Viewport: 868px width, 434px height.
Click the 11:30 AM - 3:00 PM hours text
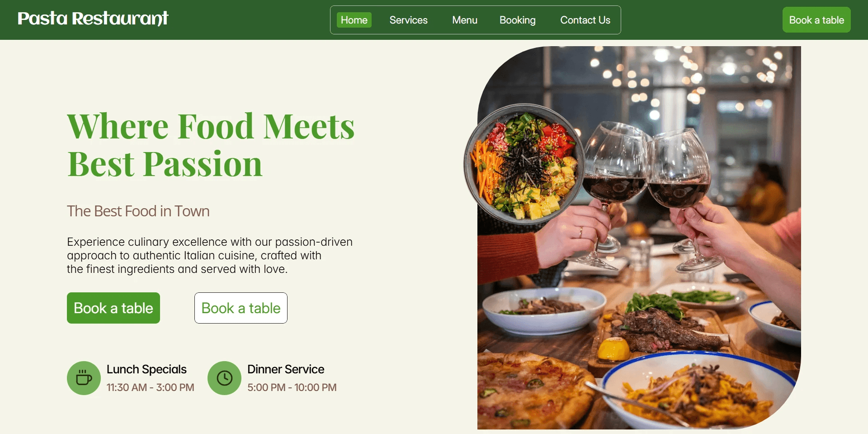[x=151, y=387]
